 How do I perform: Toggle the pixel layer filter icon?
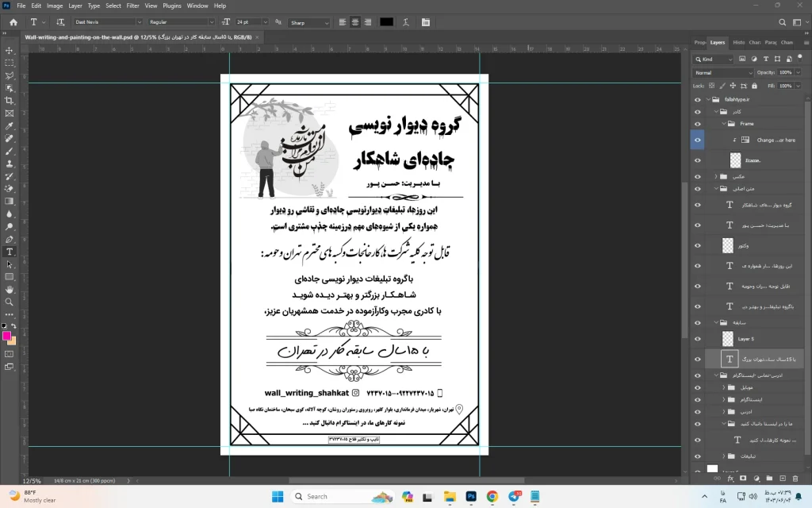742,59
